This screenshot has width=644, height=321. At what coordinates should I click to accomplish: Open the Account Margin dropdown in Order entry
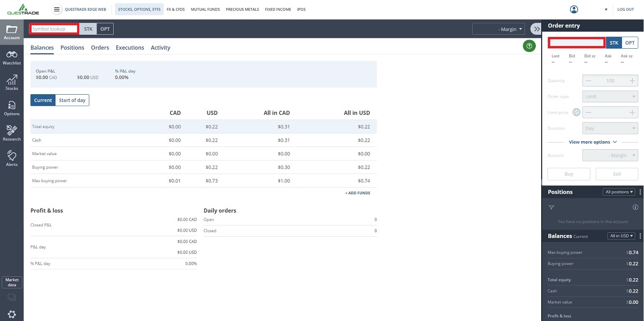[x=610, y=155]
